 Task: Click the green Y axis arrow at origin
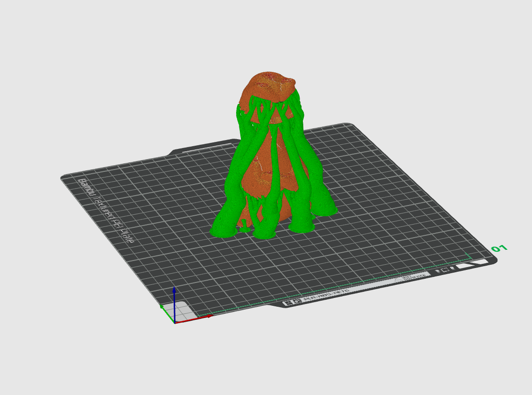point(167,314)
